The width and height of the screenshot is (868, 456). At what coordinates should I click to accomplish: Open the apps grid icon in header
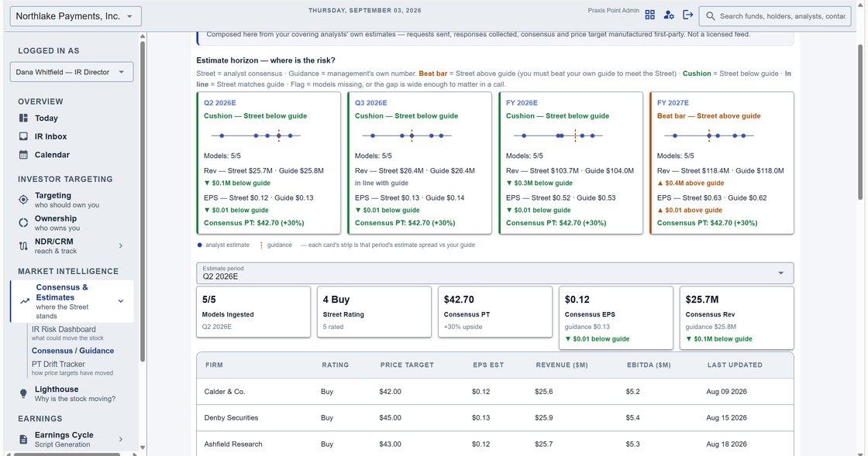pos(650,15)
